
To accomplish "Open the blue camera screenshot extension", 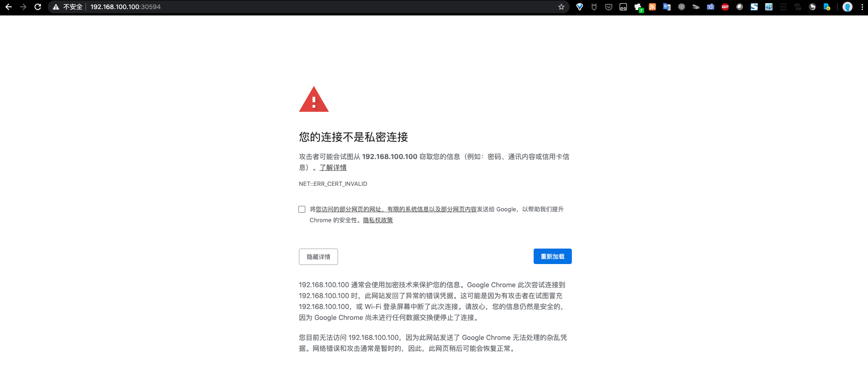I will click(x=711, y=7).
